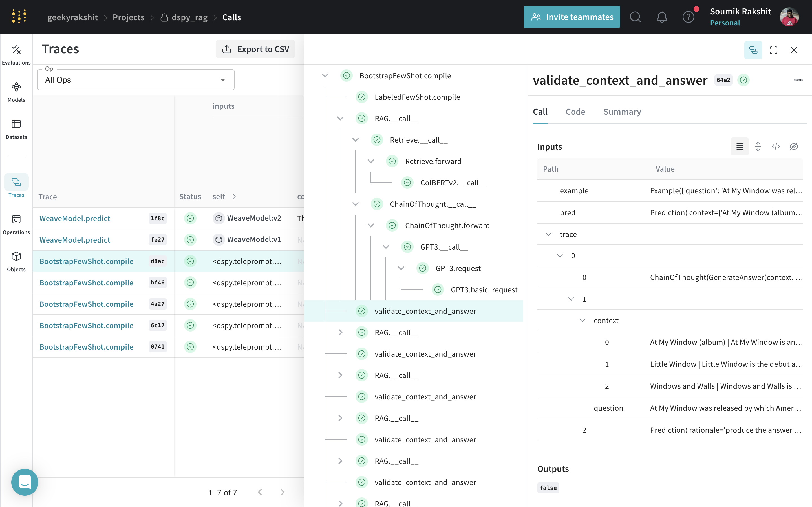Screen dimensions: 812x507
Task: Click the expand to fullscreen icon
Action: [x=773, y=50]
